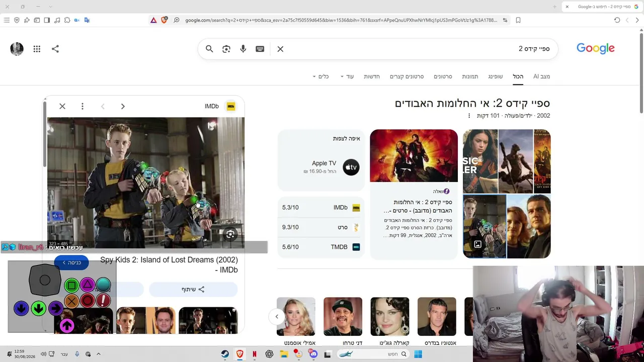This screenshot has width=644, height=362.
Task: Reload the current page
Action: click(x=617, y=20)
